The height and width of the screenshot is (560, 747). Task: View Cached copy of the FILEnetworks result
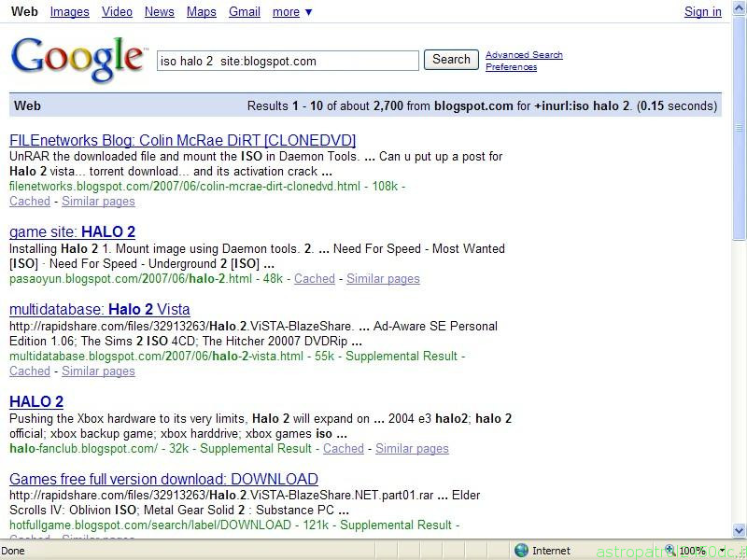click(30, 202)
